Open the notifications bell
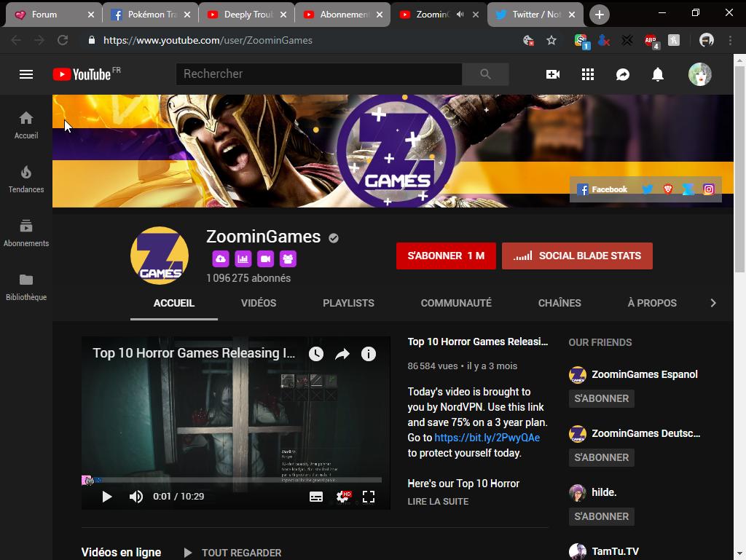This screenshot has height=560, width=746. point(658,74)
